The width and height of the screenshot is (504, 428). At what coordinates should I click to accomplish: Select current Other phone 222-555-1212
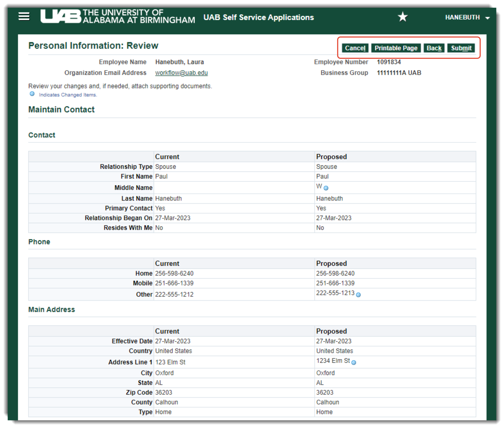coord(174,295)
